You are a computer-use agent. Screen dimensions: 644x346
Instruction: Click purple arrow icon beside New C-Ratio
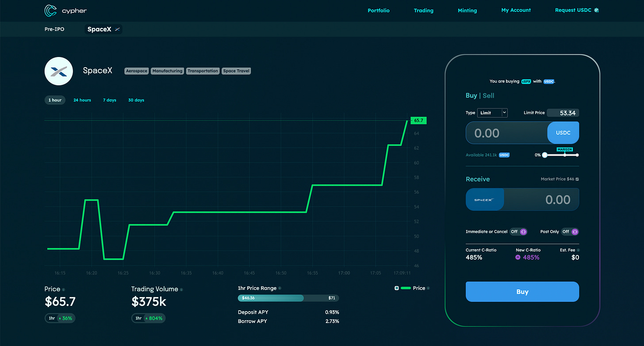pyautogui.click(x=518, y=257)
